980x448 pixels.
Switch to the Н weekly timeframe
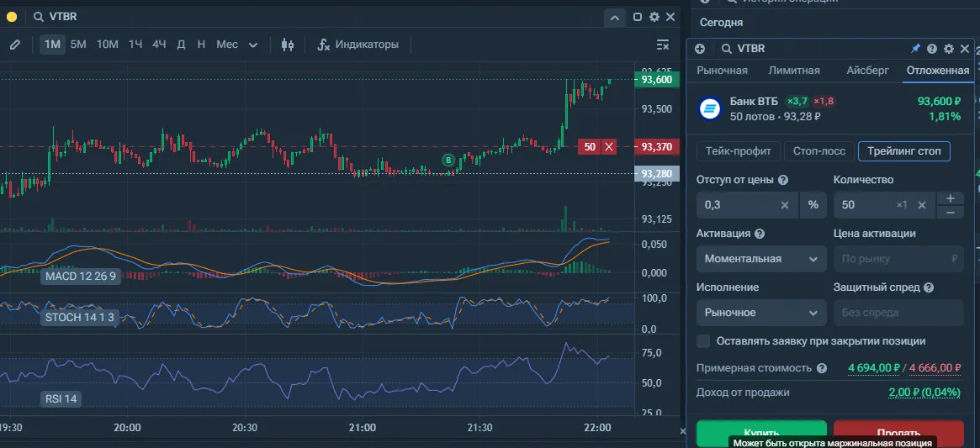[x=201, y=45]
